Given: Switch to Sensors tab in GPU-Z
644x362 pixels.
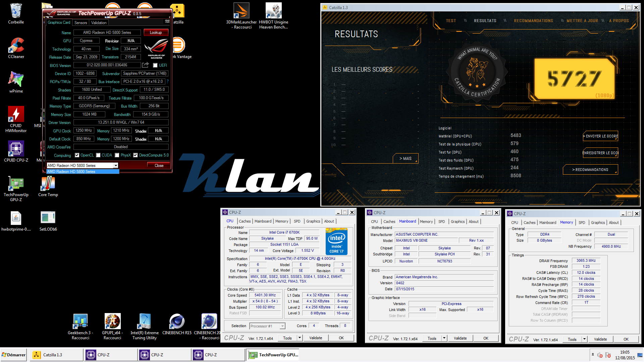Looking at the screenshot, I should tap(80, 22).
